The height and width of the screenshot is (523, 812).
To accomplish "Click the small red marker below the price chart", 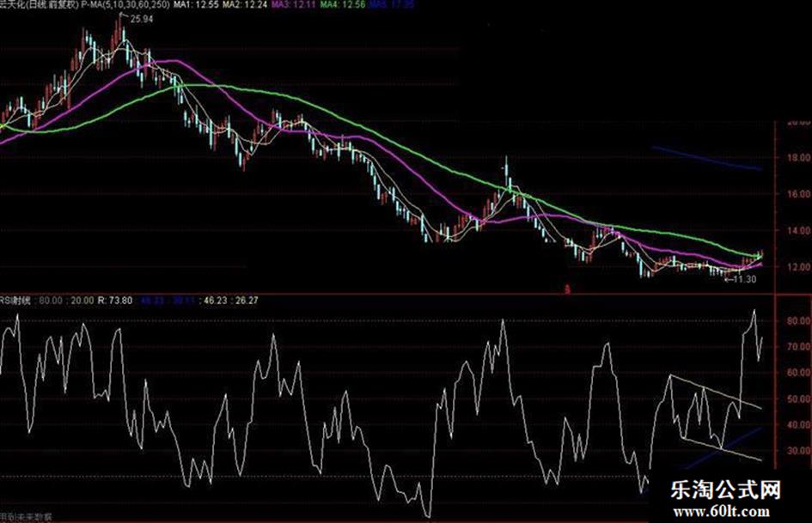I will point(567,288).
